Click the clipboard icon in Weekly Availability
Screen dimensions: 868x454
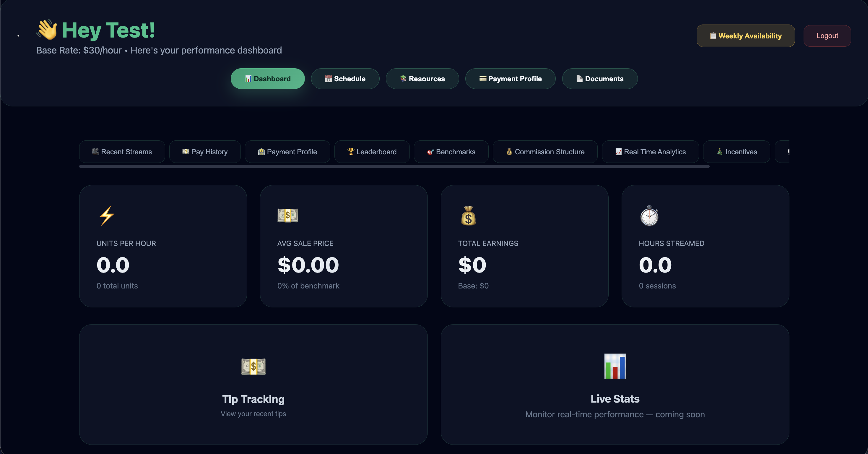[713, 35]
